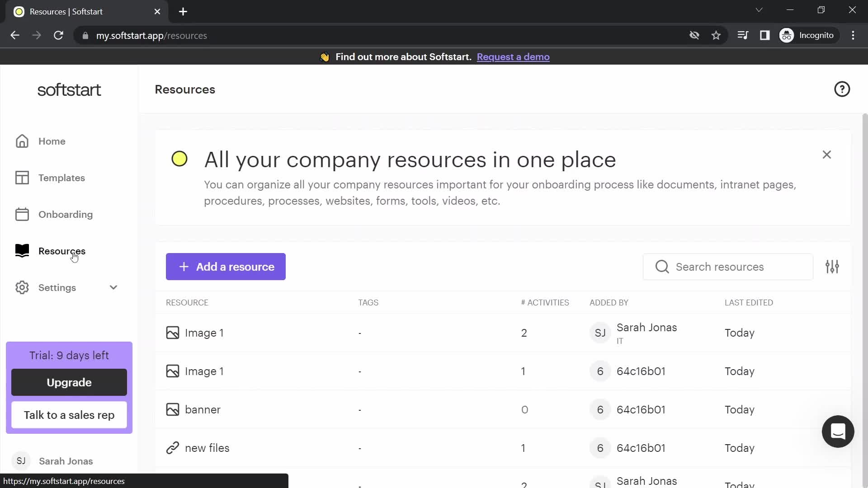This screenshot has width=868, height=488.
Task: Click the image icon of the banner row
Action: pyautogui.click(x=173, y=409)
